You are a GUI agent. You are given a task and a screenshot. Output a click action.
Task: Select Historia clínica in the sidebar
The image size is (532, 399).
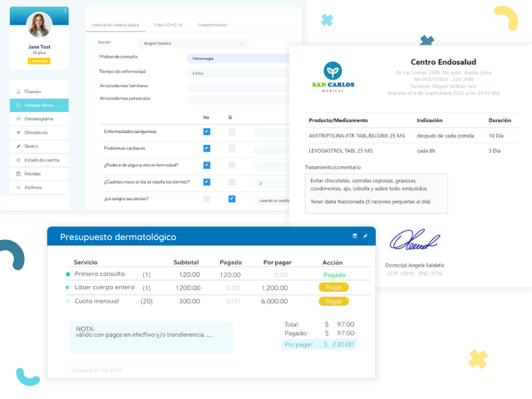pos(39,105)
